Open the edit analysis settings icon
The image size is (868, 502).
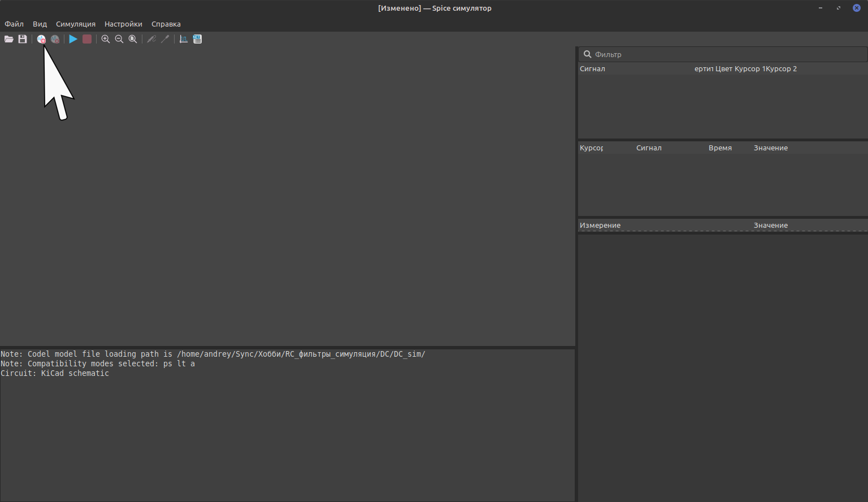point(55,39)
